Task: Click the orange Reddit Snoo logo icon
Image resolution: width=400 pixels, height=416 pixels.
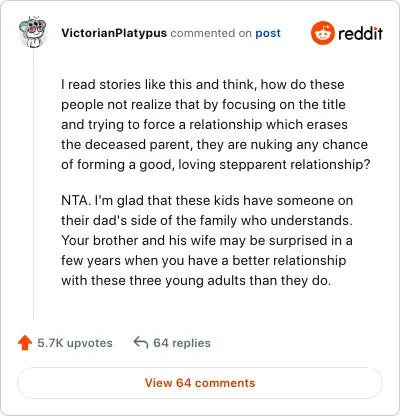Action: 322,33
